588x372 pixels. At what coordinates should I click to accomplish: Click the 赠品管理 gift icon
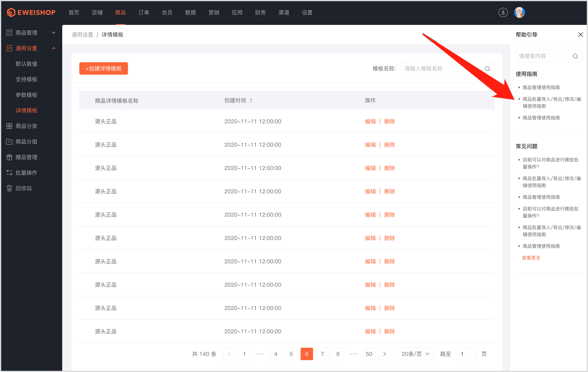tap(9, 157)
